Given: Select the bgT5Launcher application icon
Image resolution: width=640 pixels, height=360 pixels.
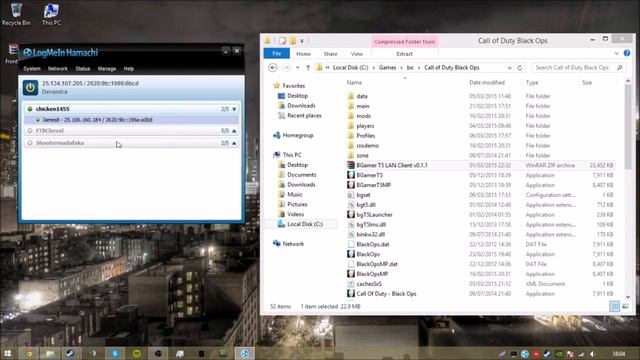Looking at the screenshot, I should click(x=351, y=215).
